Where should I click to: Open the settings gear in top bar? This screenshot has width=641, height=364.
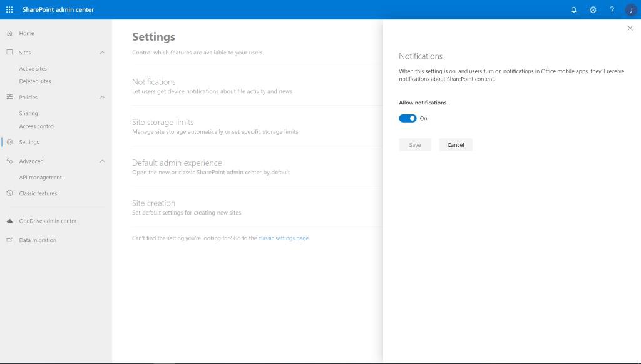[593, 10]
